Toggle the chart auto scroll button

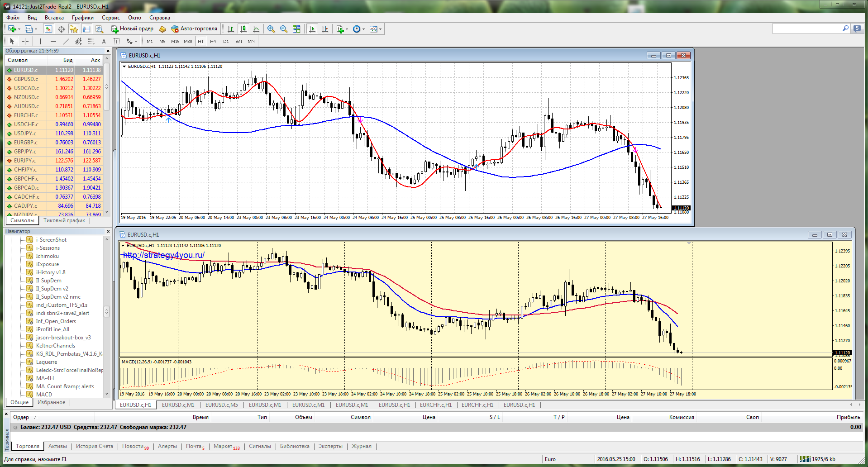pyautogui.click(x=312, y=29)
